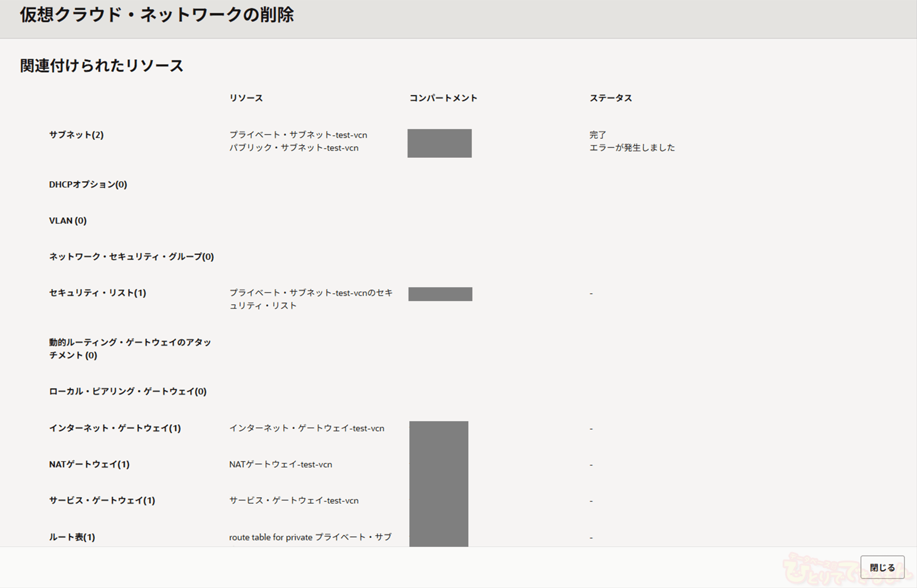Click the DHCPオプション(0) label
The image size is (917, 588).
88,184
